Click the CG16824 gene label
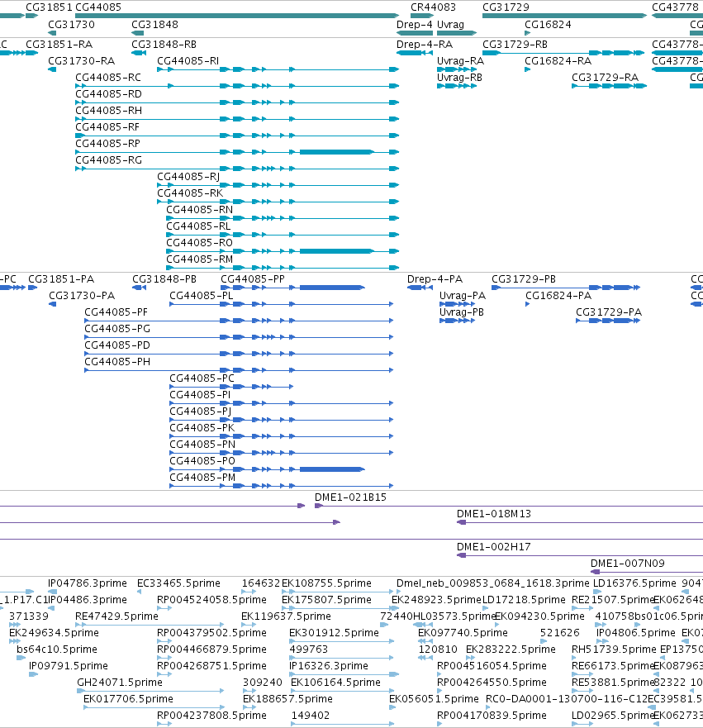Screen dimensions: 703x728 (548, 24)
